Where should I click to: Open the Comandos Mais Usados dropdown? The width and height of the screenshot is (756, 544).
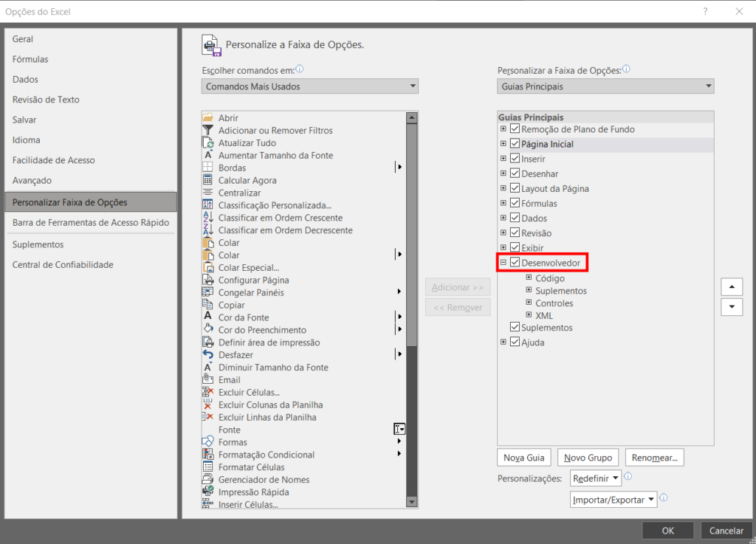pyautogui.click(x=309, y=86)
